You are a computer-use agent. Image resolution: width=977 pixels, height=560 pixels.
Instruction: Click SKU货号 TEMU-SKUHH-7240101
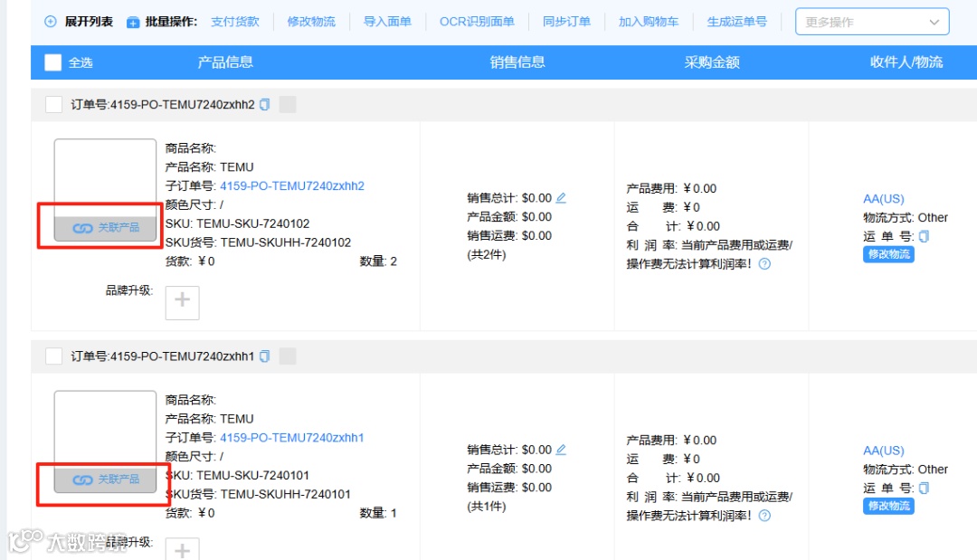click(x=285, y=494)
